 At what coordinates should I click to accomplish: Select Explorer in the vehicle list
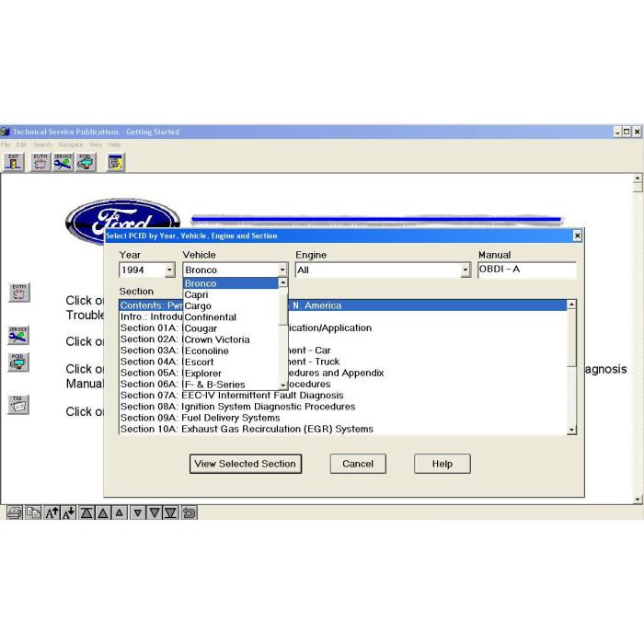pos(231,374)
